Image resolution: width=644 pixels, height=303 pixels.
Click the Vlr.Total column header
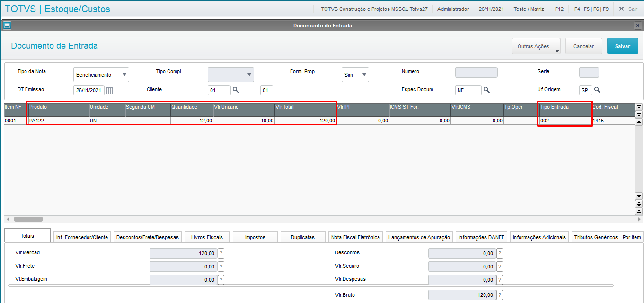pyautogui.click(x=305, y=110)
